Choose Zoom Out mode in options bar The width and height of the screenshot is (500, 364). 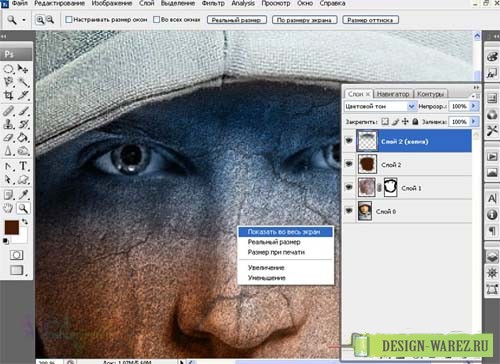pyautogui.click(x=50, y=20)
